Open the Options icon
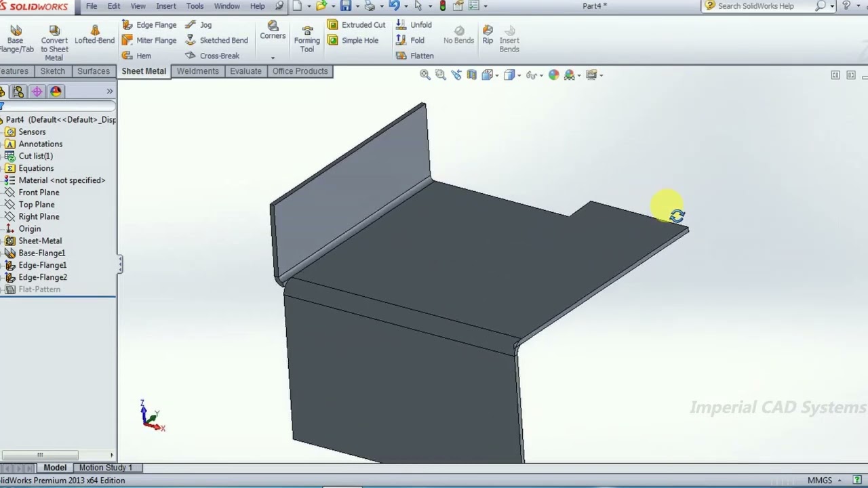Image resolution: width=868 pixels, height=488 pixels. coord(459,6)
